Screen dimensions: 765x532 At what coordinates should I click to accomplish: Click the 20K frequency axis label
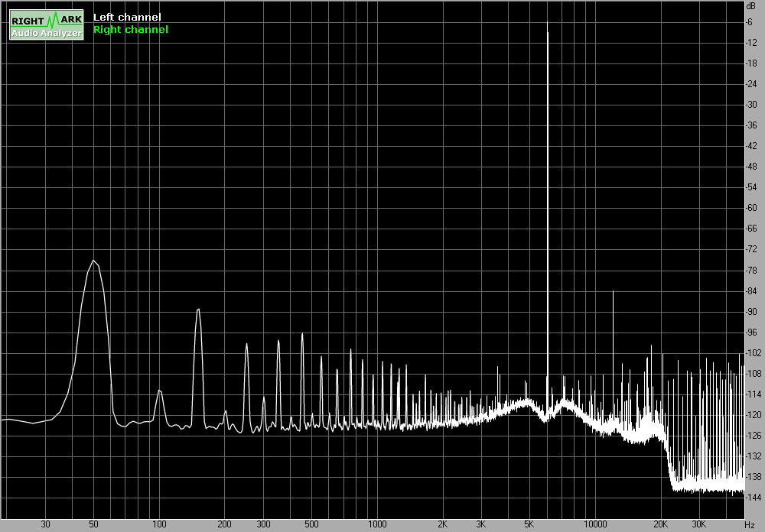[x=661, y=524]
